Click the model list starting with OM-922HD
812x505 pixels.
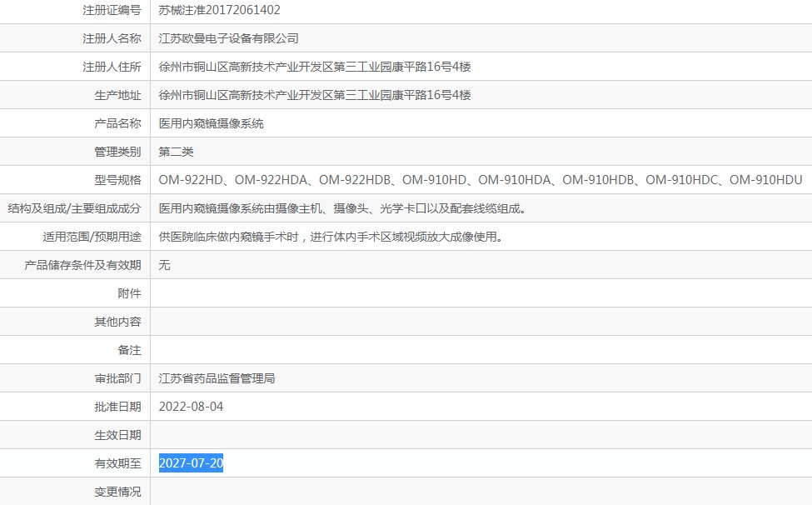[480, 180]
